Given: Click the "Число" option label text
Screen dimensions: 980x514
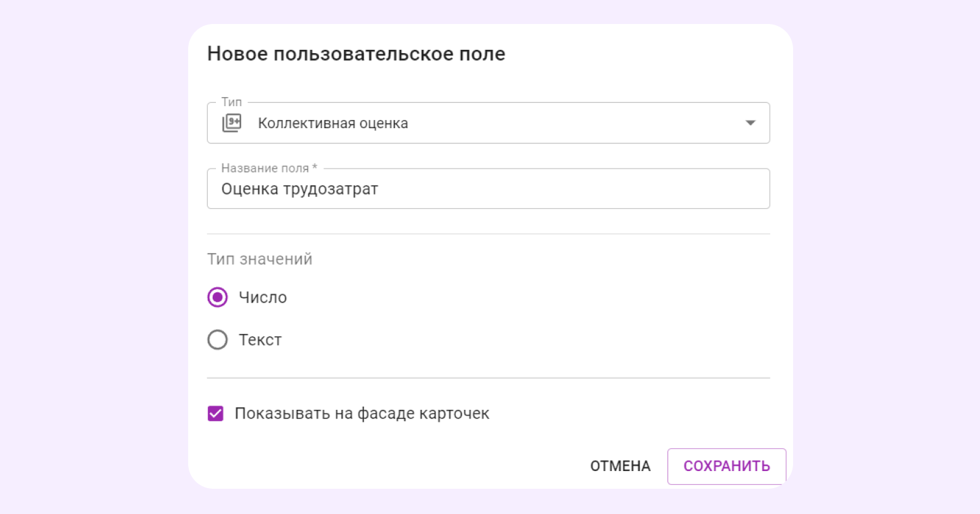Looking at the screenshot, I should click(263, 297).
